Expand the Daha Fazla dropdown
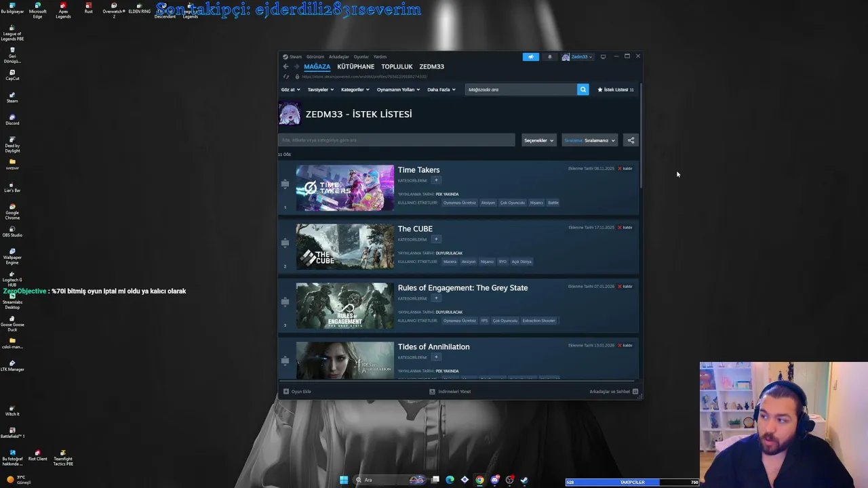Screen dimensions: 868x488 pyautogui.click(x=441, y=89)
